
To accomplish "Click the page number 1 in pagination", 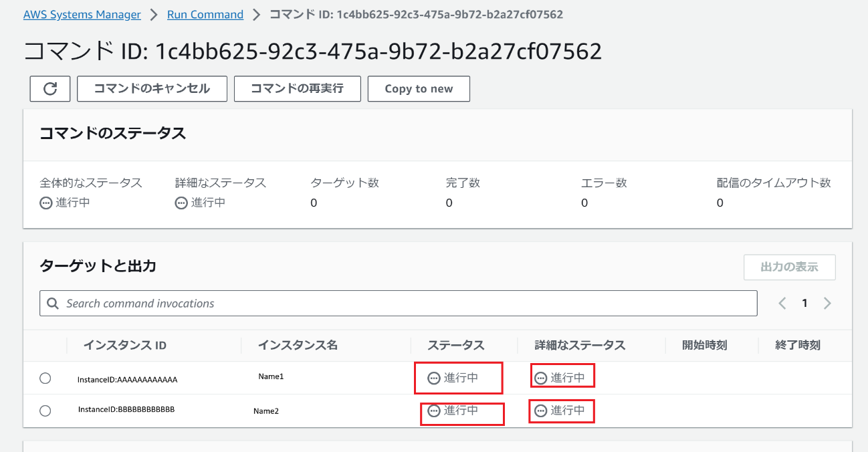I will pos(804,303).
